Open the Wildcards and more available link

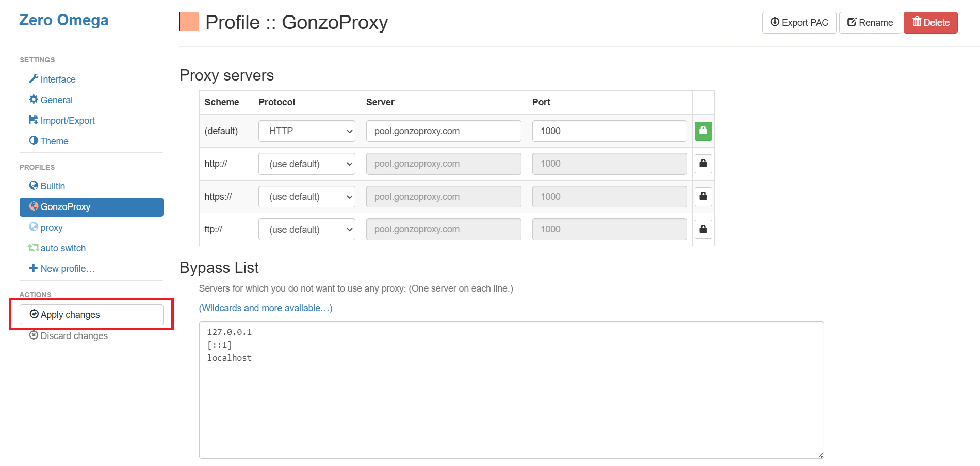266,308
